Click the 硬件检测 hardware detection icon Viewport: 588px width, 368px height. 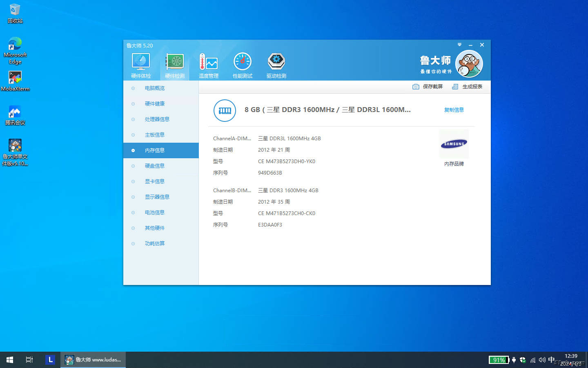click(175, 62)
